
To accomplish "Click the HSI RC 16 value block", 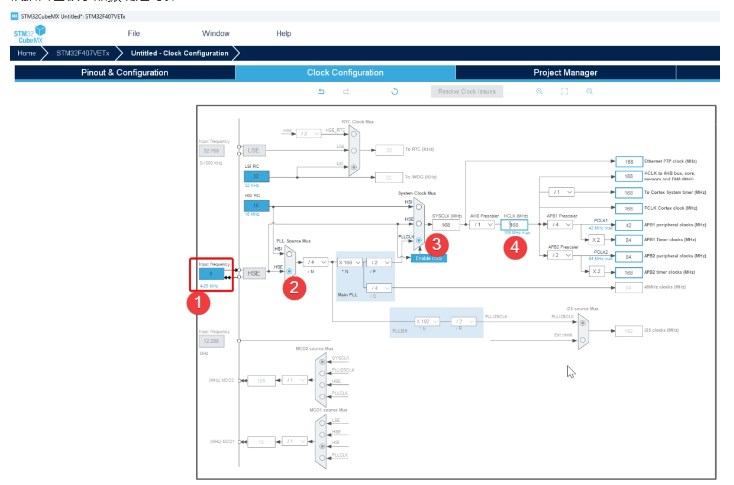I will pyautogui.click(x=257, y=206).
